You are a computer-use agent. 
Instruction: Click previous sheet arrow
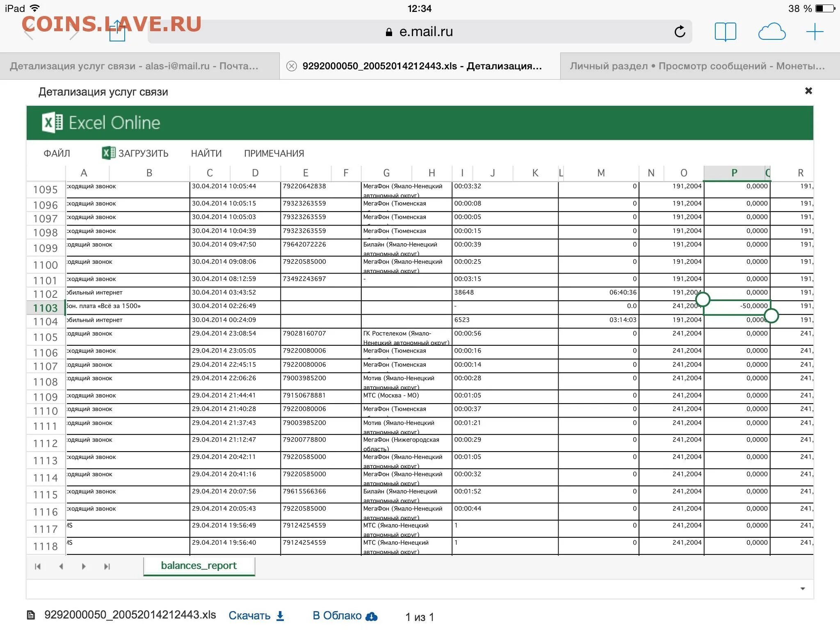(61, 566)
